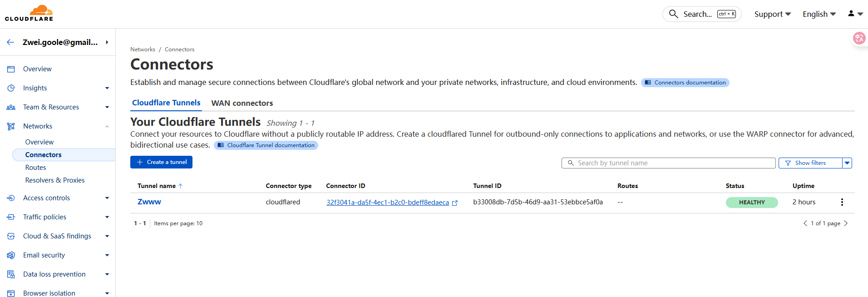
Task: Click the Overview label in sidebar top
Action: [x=37, y=69]
